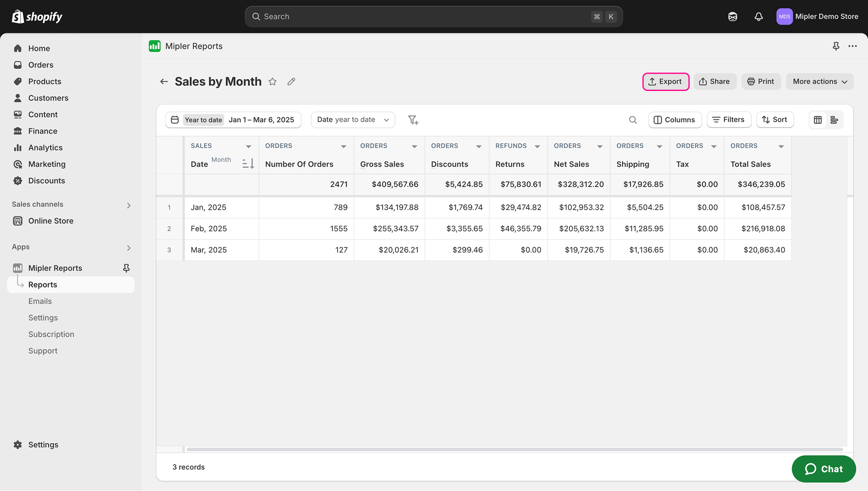Click the notifications bell icon
Screen dimensions: 868x491
(x=758, y=17)
